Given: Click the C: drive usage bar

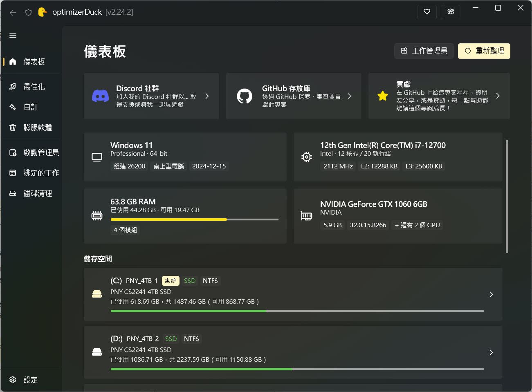Looking at the screenshot, I should [x=297, y=311].
